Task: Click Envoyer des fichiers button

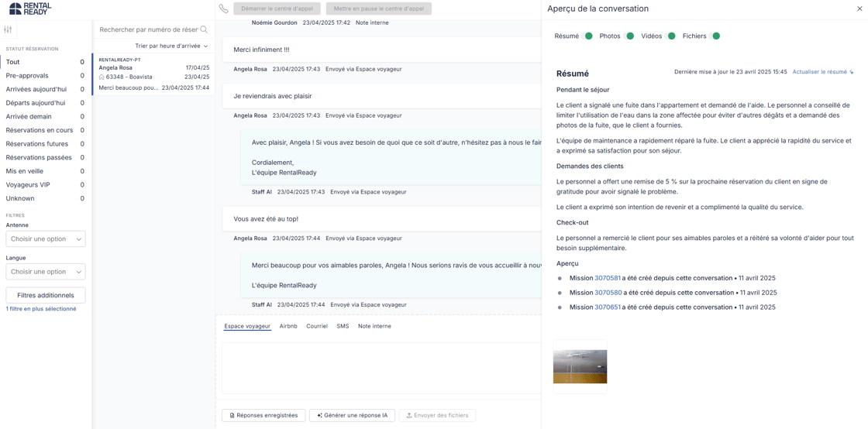Action: click(437, 415)
